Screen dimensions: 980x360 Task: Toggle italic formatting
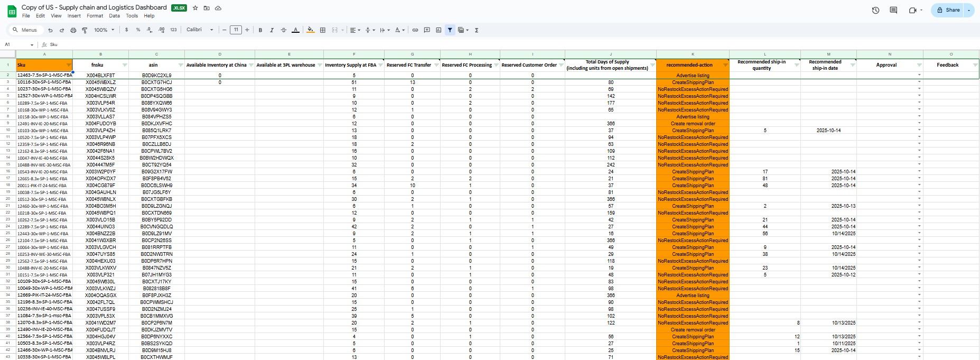click(x=272, y=30)
